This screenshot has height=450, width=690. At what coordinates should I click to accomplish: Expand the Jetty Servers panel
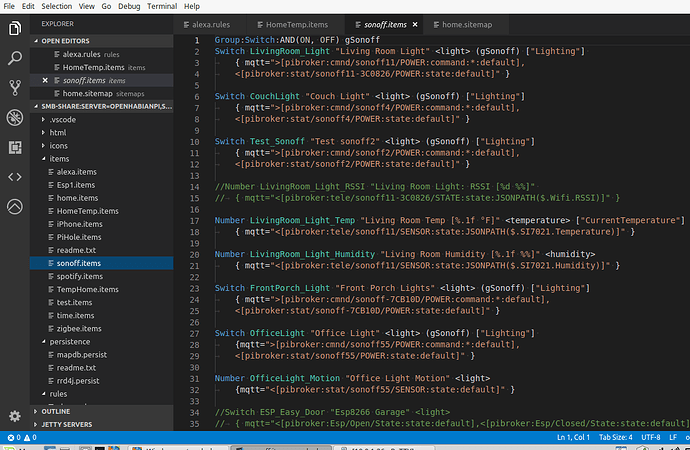[67, 424]
